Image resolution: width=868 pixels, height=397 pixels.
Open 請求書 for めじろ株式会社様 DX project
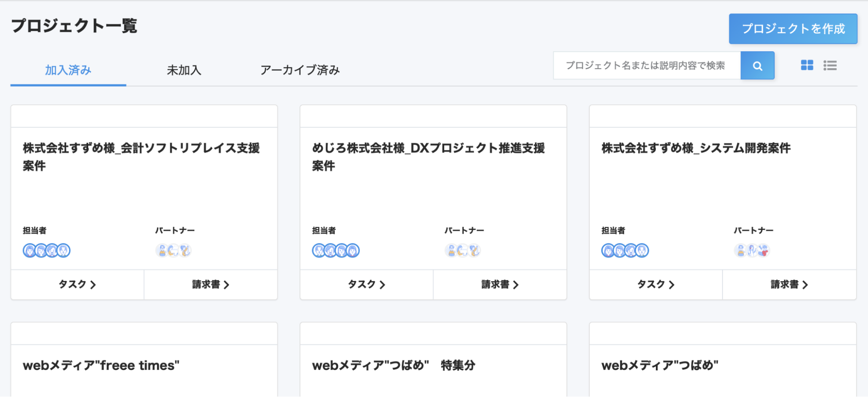[500, 284]
